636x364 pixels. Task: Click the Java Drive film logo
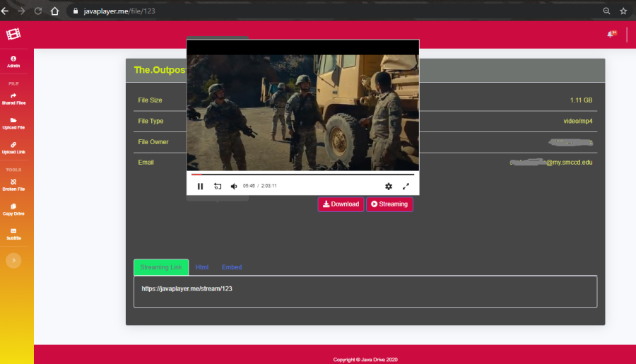coord(13,34)
